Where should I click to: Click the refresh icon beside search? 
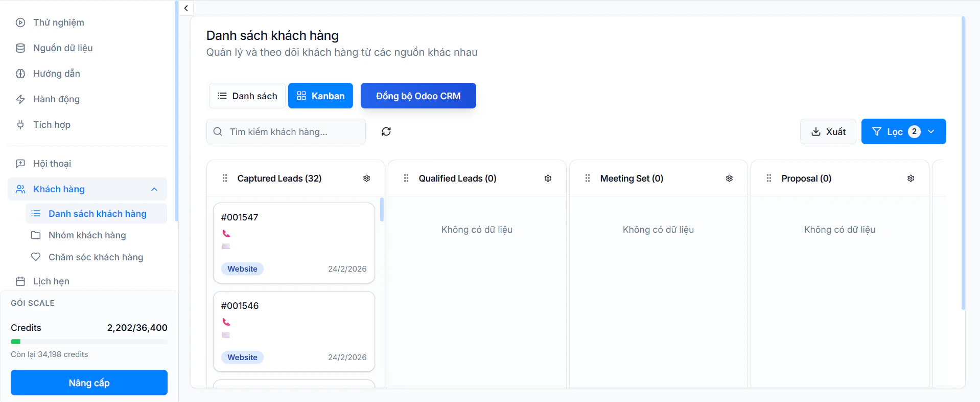coord(386,131)
